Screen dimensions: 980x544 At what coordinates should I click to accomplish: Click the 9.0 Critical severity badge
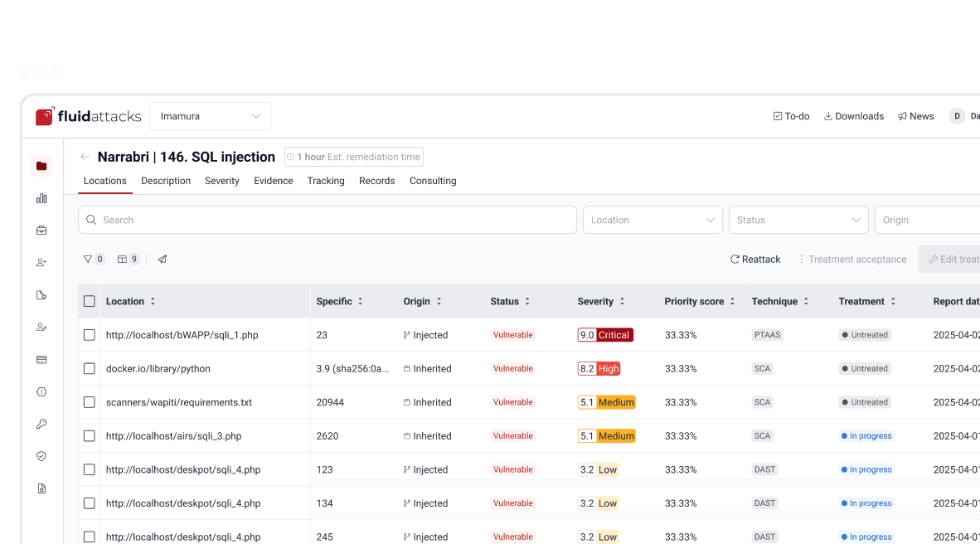605,335
